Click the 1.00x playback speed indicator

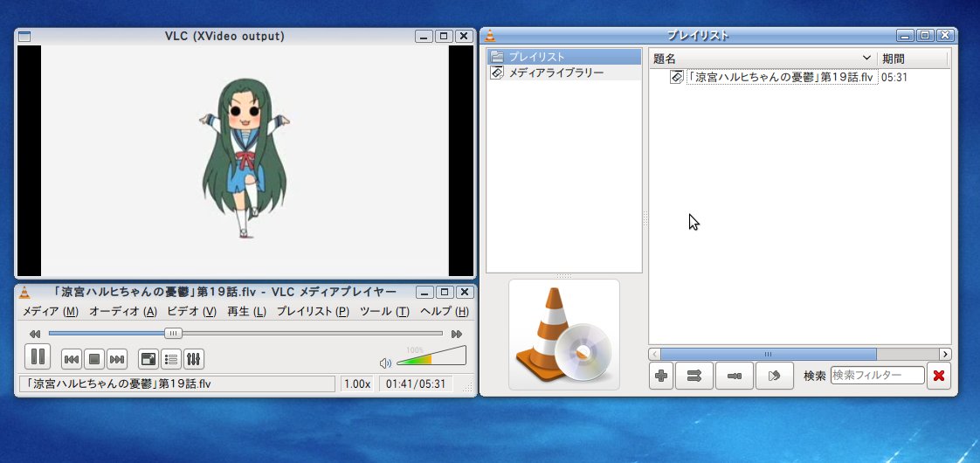[x=357, y=384]
